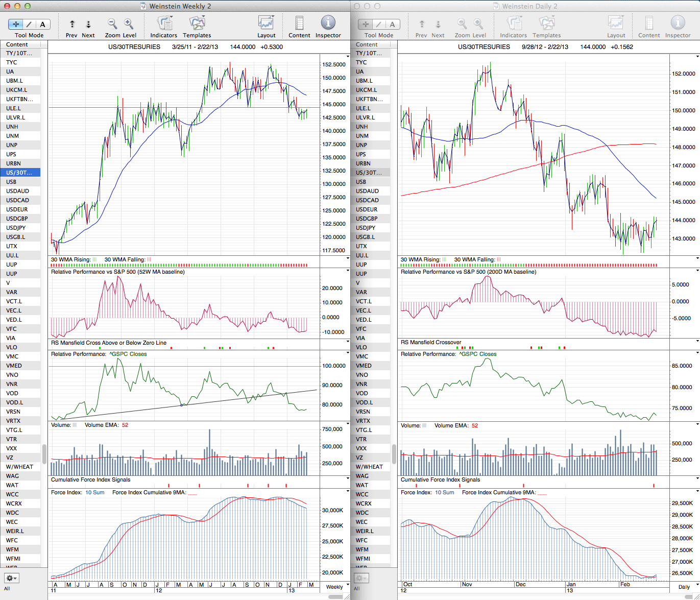Screen dimensions: 700x600
Task: Open the gear action menu under the symbol list
Action: pos(12,578)
